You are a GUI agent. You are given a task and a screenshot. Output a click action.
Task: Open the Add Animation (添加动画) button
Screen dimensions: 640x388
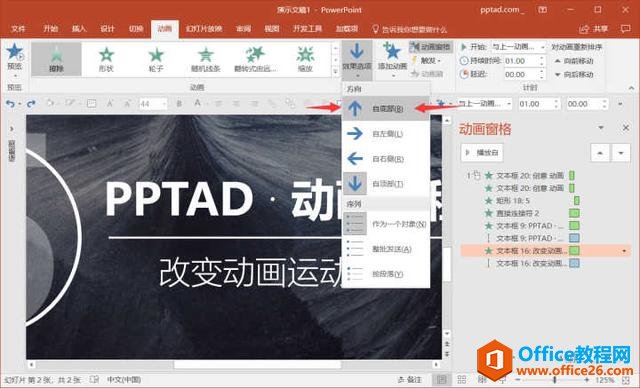point(392,60)
